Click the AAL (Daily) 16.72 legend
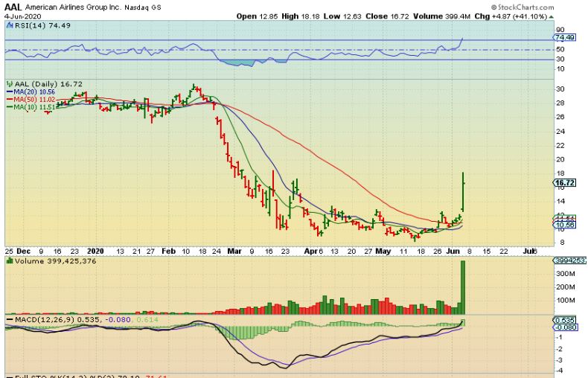This screenshot has height=378, width=588. pyautogui.click(x=45, y=84)
